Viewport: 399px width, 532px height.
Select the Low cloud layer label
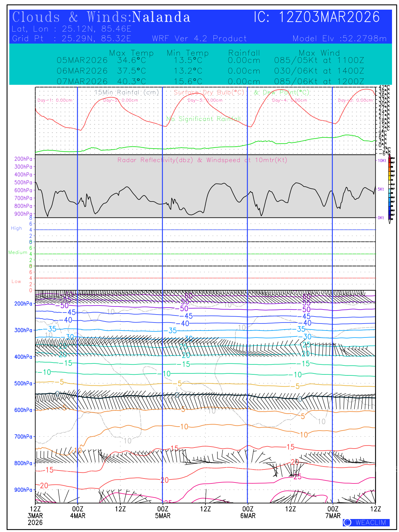click(x=16, y=281)
